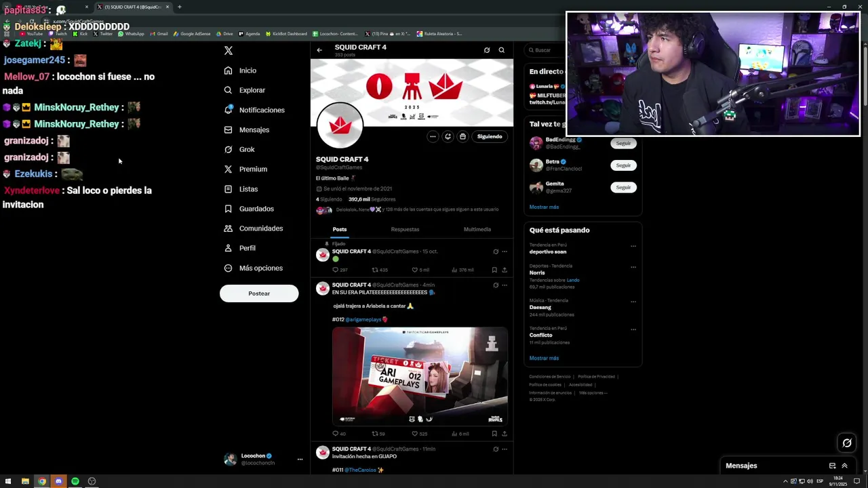
Task: Open the profile banner image
Action: point(412,92)
